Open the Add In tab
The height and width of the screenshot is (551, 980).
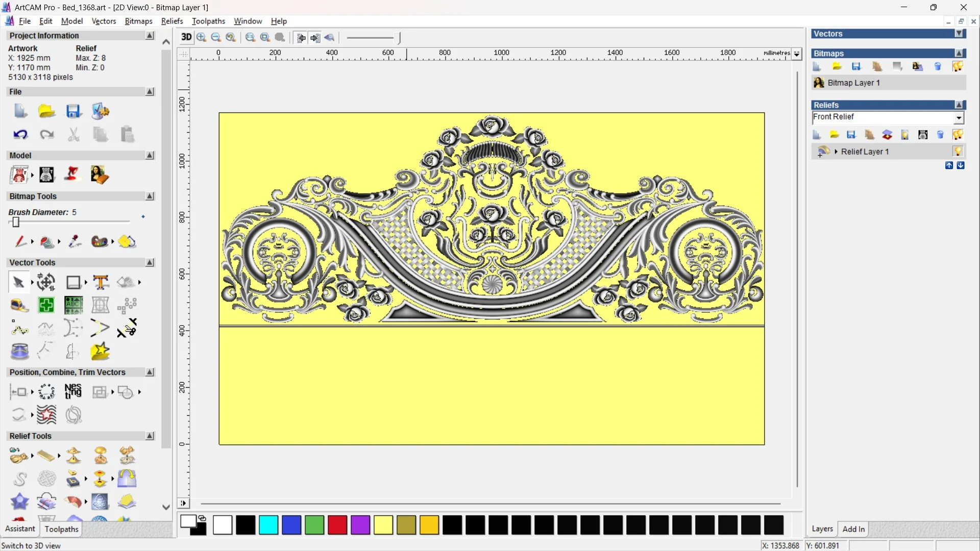[853, 529]
